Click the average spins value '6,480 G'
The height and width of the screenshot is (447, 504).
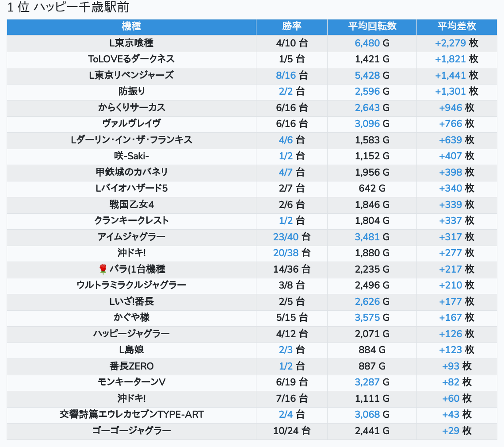[372, 43]
